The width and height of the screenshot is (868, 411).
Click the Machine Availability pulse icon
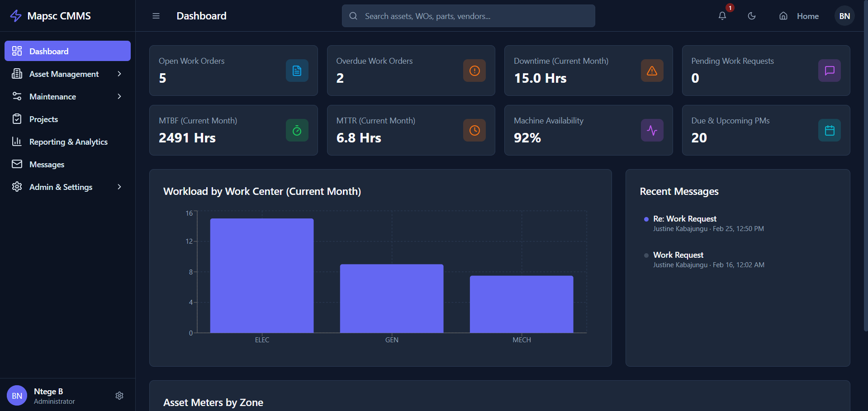(x=652, y=130)
